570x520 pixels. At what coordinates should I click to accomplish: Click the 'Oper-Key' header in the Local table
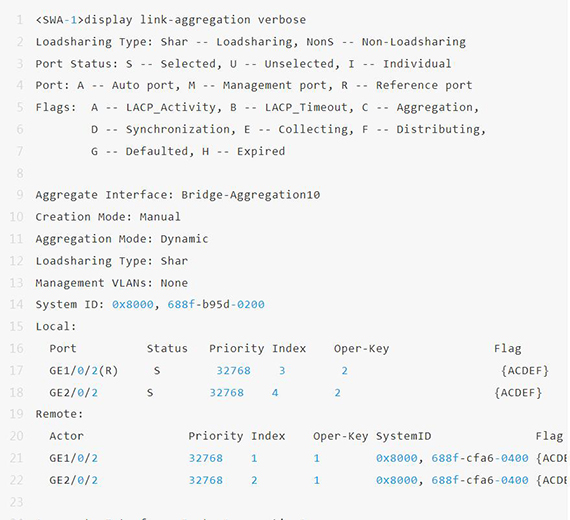click(361, 349)
